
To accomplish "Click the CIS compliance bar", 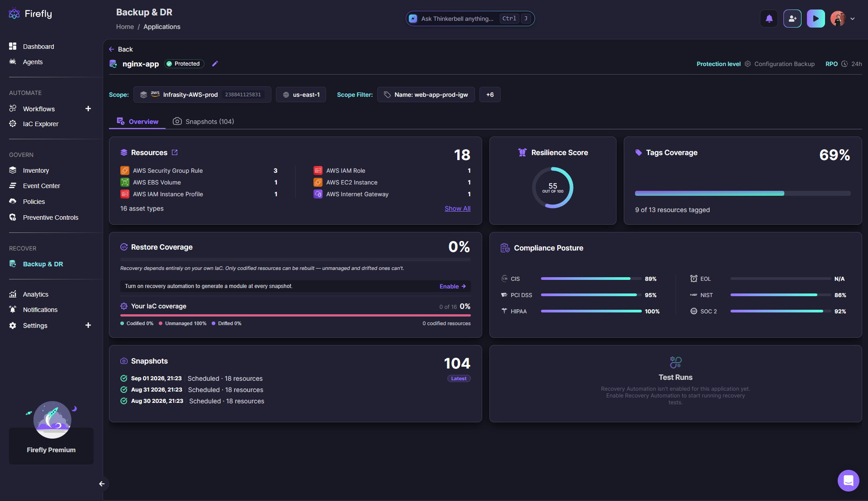I will pyautogui.click(x=591, y=279).
